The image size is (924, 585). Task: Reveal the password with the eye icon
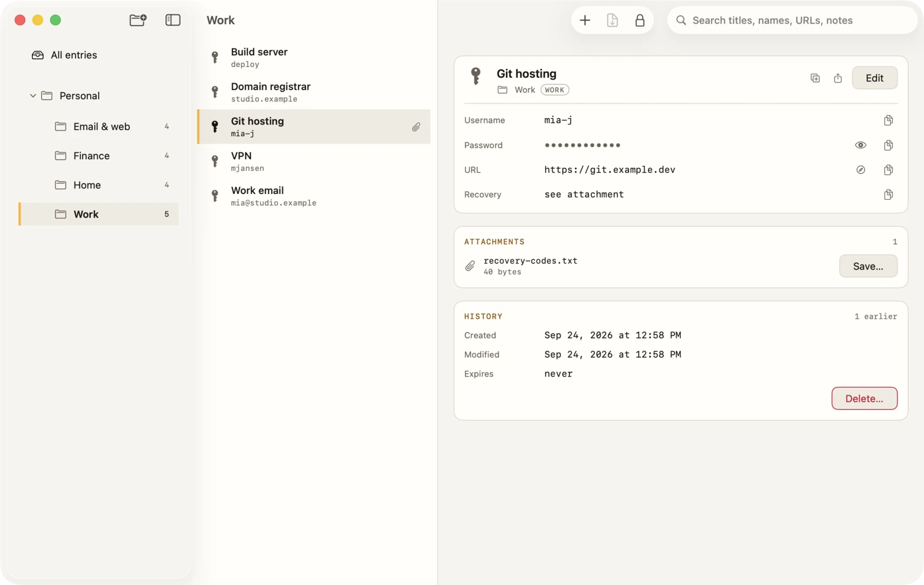[x=860, y=145]
